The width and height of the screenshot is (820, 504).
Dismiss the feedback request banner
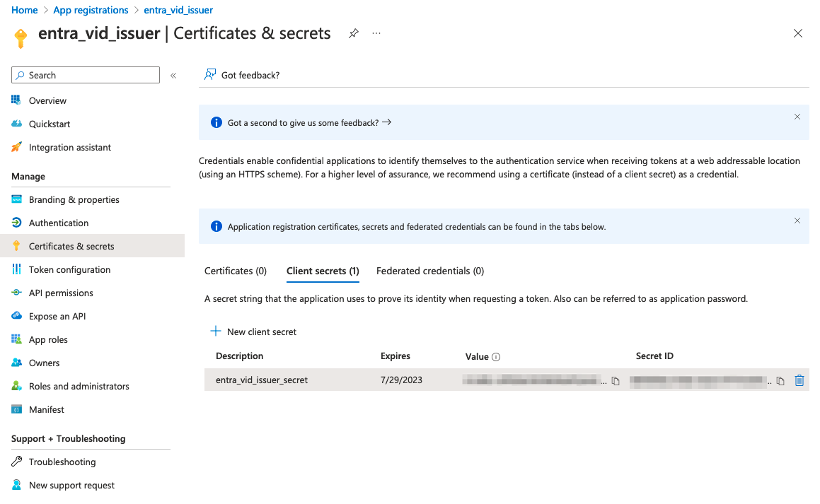point(797,117)
